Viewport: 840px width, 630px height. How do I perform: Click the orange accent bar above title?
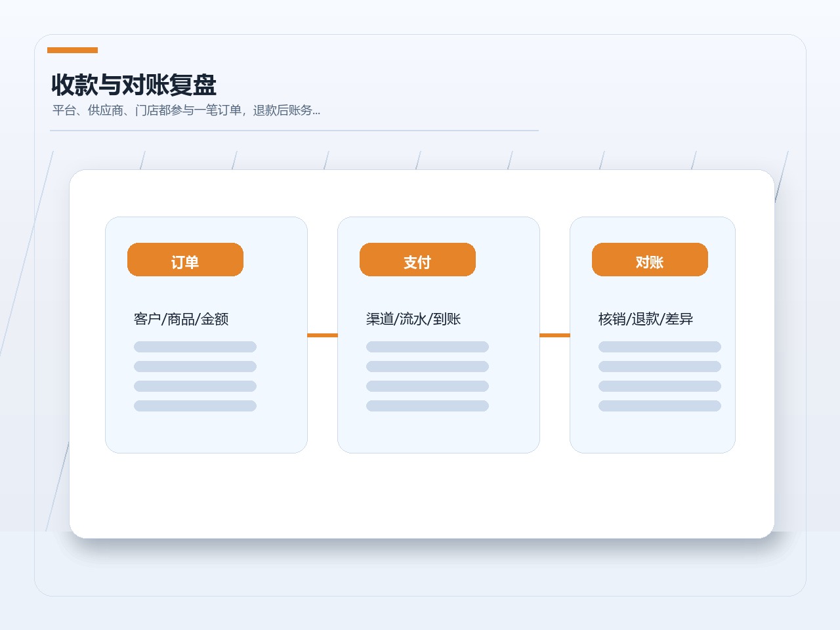72,50
